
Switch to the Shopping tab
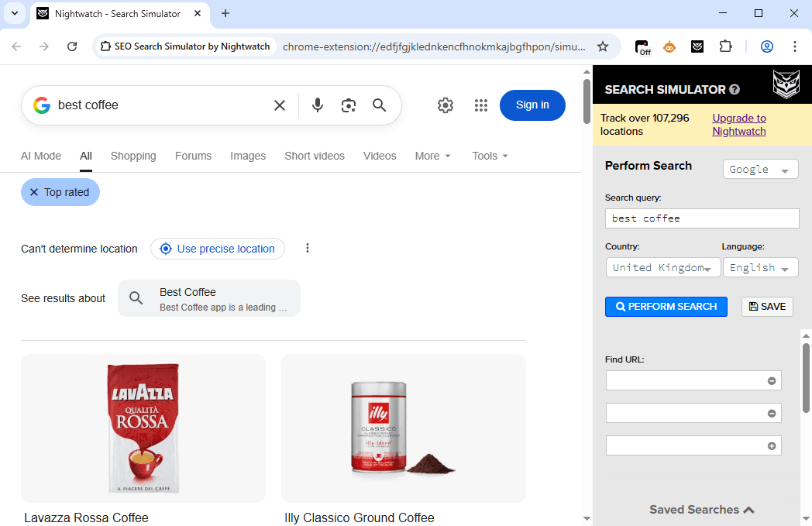click(x=133, y=156)
